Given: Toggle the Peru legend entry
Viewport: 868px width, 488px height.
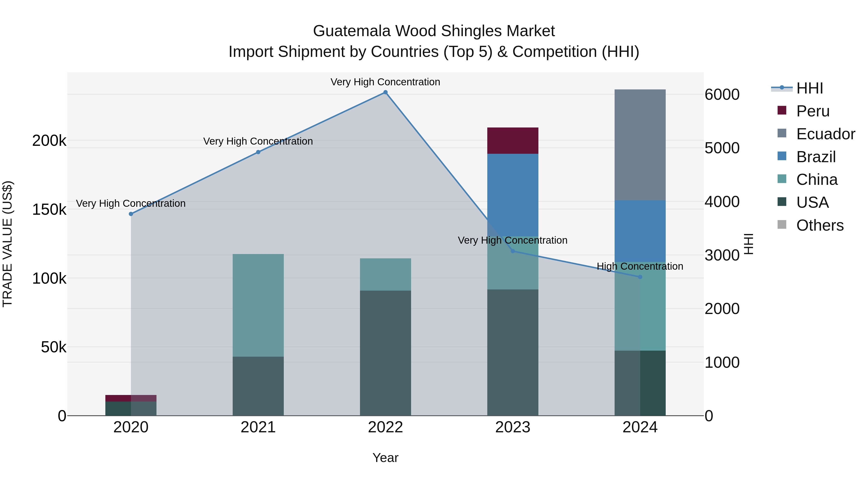Looking at the screenshot, I should 803,111.
